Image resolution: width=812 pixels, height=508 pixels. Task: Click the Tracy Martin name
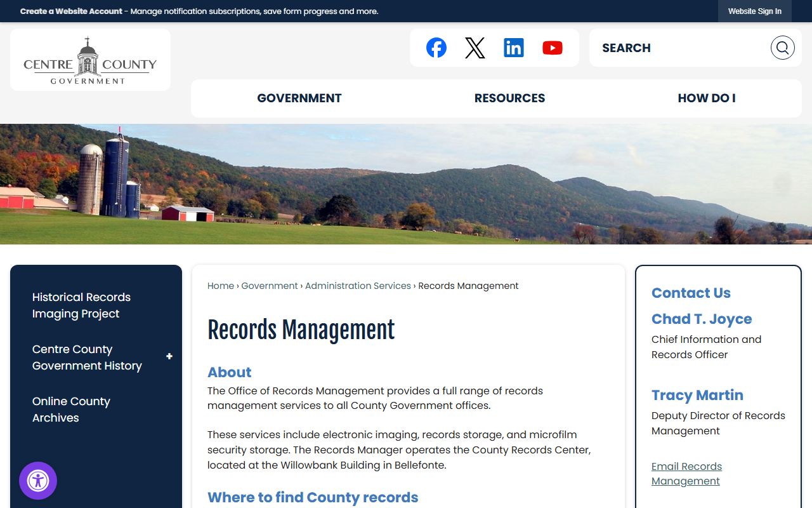click(697, 395)
